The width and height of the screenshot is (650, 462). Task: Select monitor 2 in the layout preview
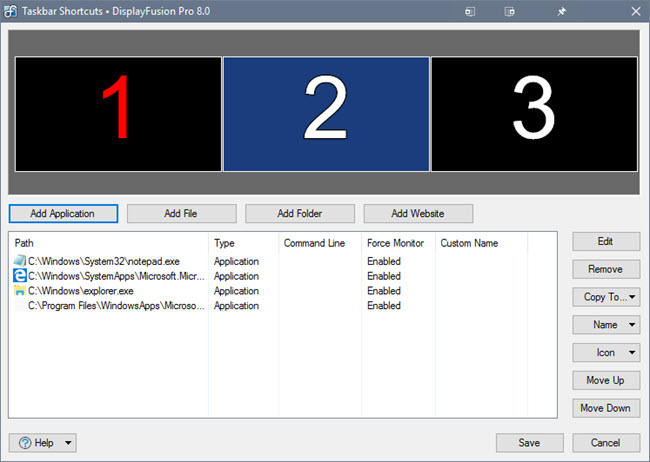(326, 114)
